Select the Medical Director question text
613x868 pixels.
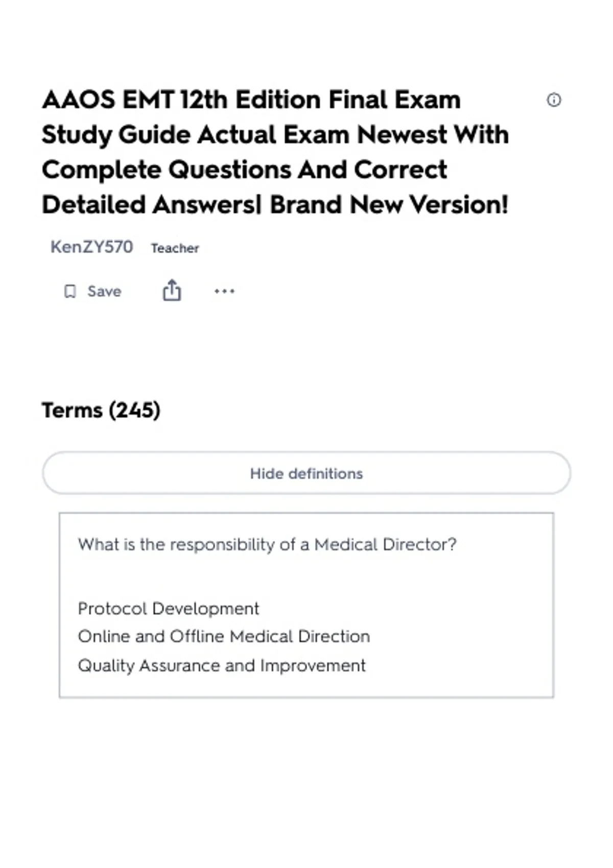pyautogui.click(x=267, y=544)
